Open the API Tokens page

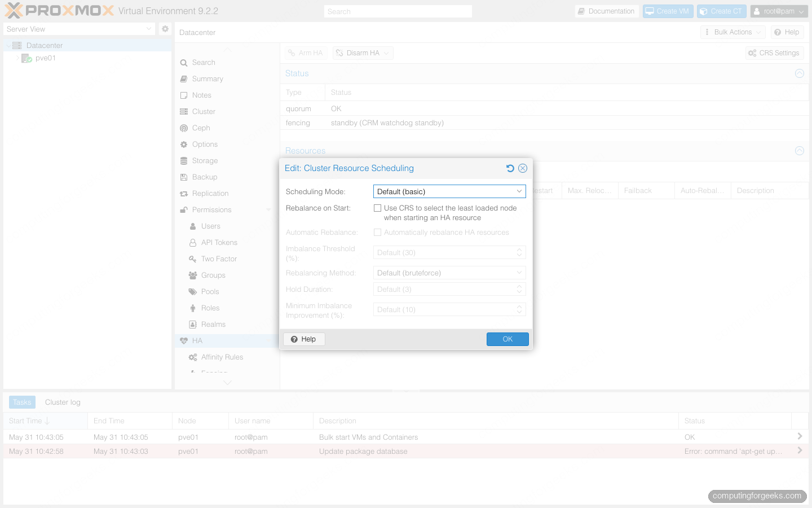click(219, 242)
